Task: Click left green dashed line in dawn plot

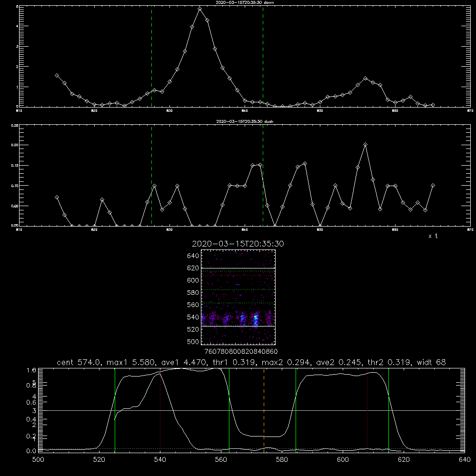Action: tap(151, 56)
